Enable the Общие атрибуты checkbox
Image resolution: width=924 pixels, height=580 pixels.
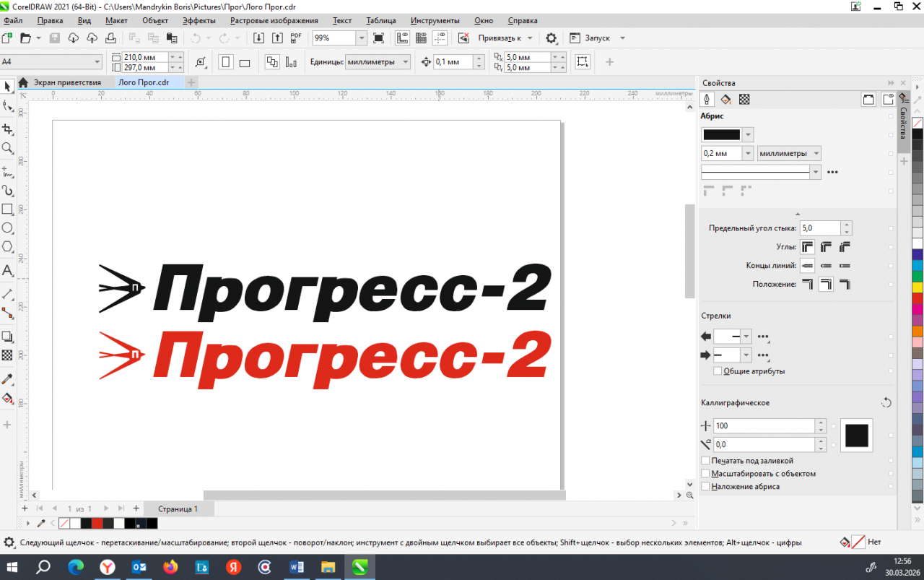718,371
